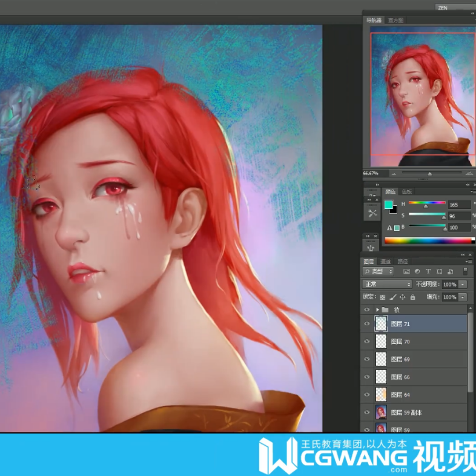The width and height of the screenshot is (476, 476).
Task: Hide the 妆 group visibility eye
Action: tap(367, 309)
